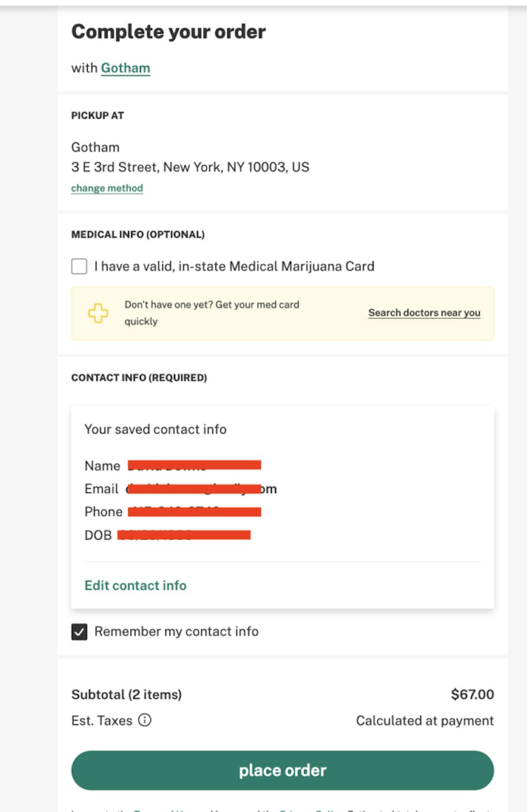Open the Gotham dispensary link

click(x=126, y=68)
